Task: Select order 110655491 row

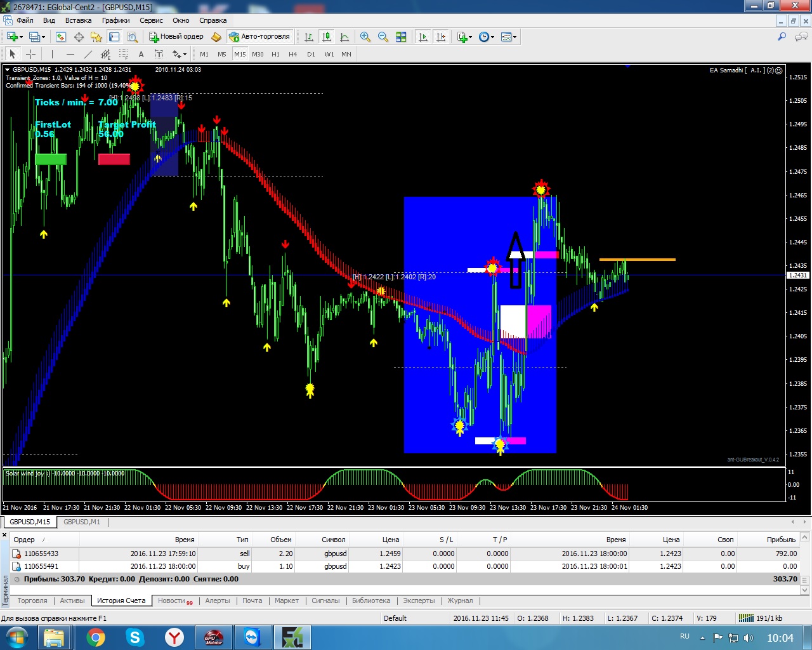Action: coord(405,566)
